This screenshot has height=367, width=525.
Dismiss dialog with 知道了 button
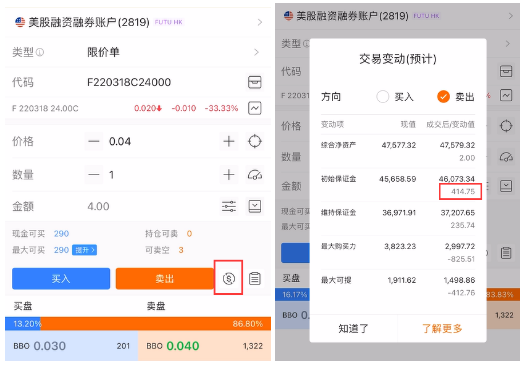coord(354,328)
